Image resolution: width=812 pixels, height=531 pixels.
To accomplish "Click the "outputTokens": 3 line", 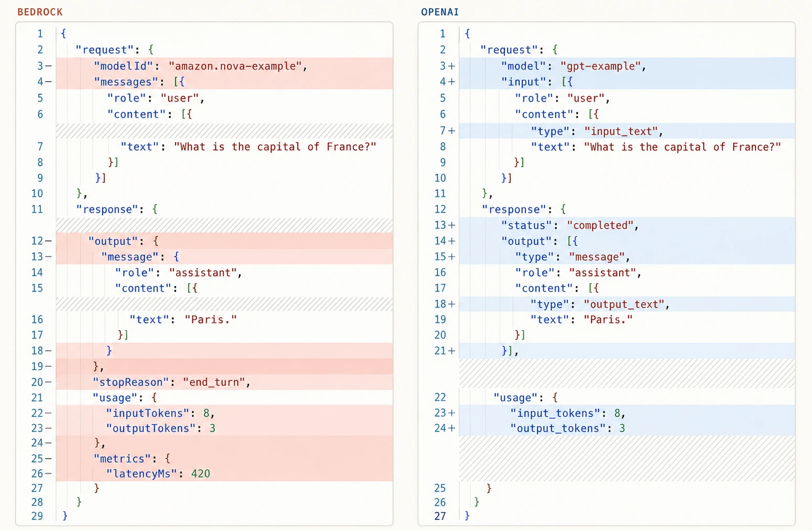I will click(x=224, y=428).
